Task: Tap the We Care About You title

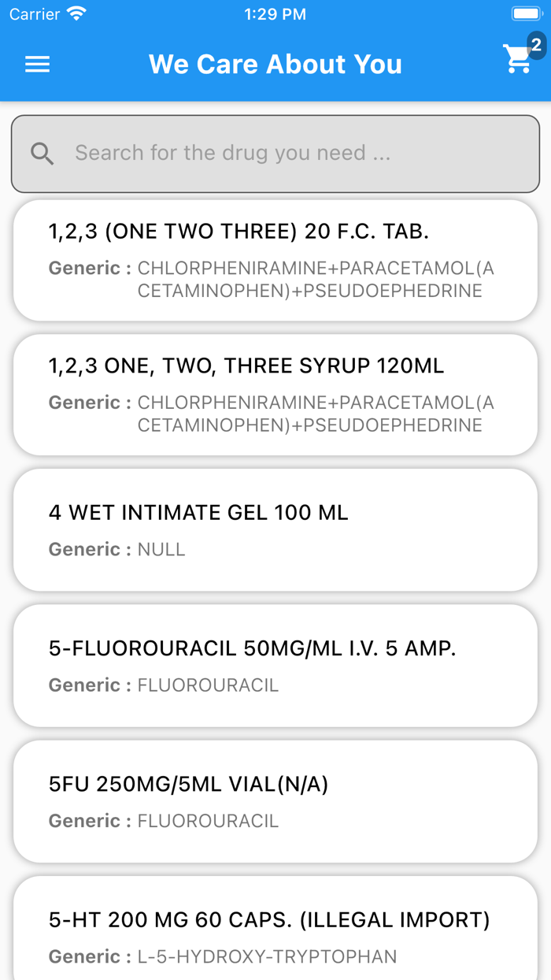Action: click(x=275, y=65)
